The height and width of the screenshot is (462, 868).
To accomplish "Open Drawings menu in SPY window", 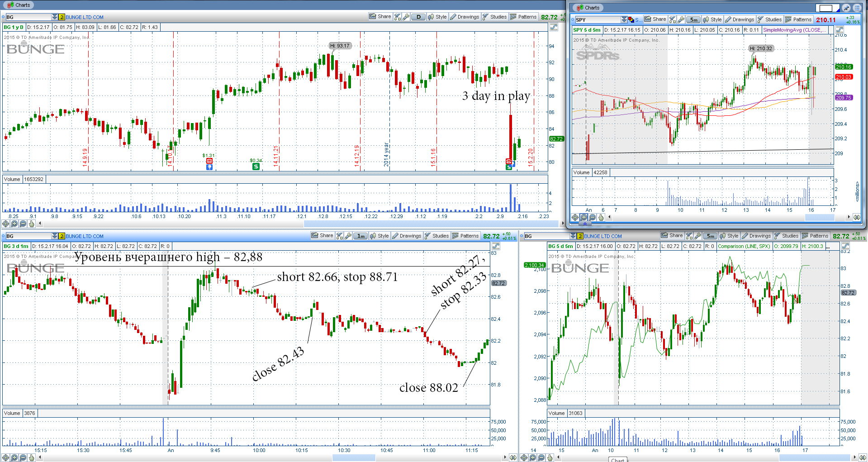I will click(740, 19).
